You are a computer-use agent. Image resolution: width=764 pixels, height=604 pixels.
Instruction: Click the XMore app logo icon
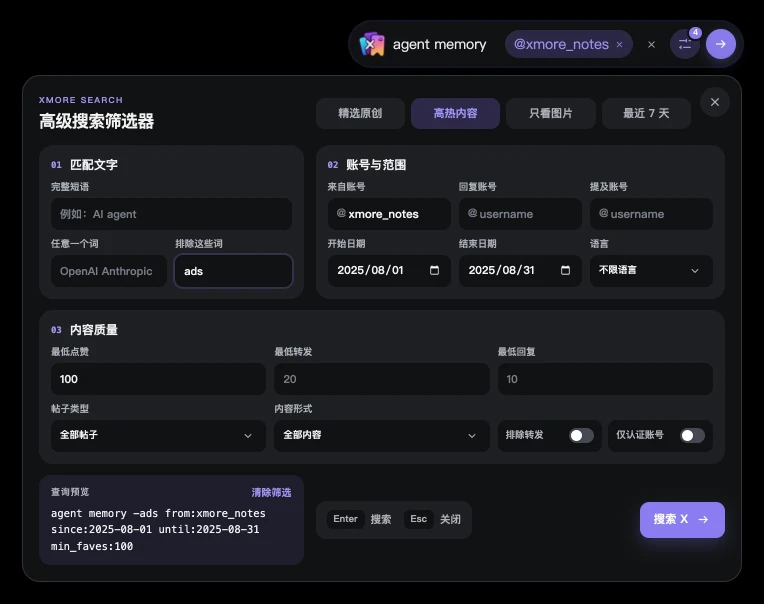[372, 44]
